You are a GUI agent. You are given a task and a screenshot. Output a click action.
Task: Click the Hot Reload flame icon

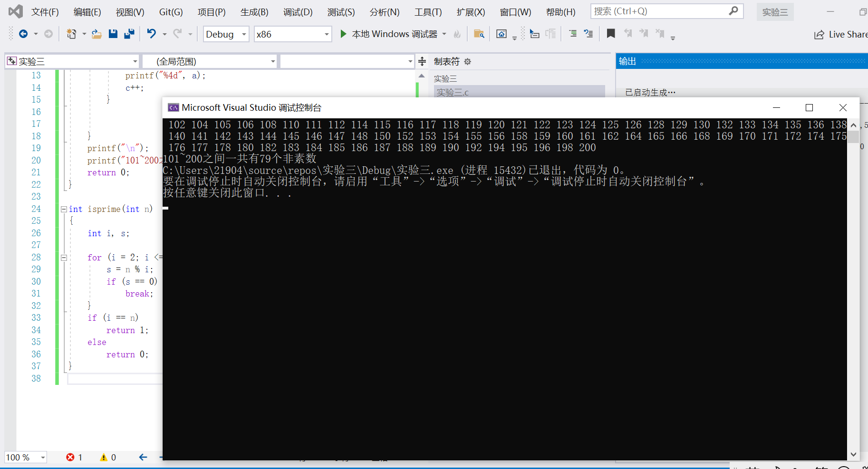[457, 34]
